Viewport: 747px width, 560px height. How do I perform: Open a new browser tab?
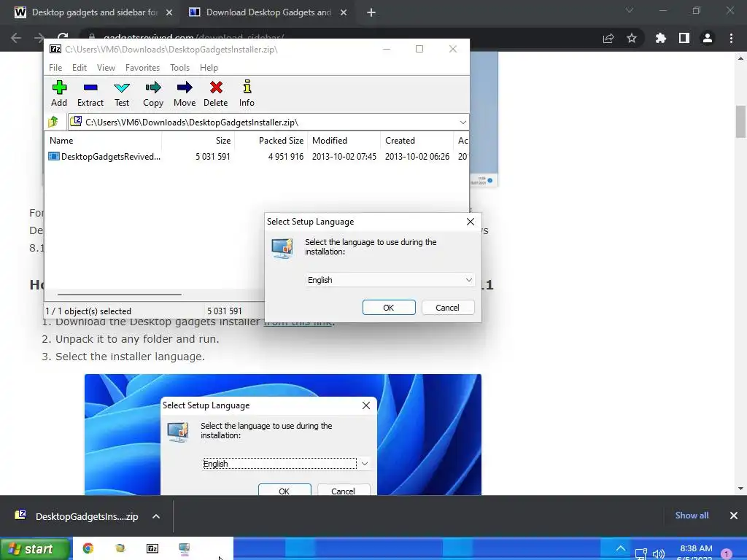371,13
